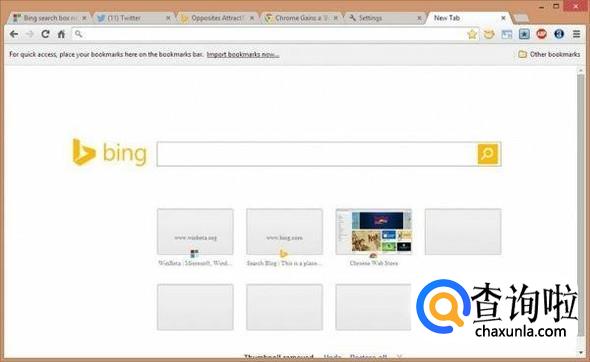Close the Chrome Gains tab
590x362 pixels.
pyautogui.click(x=336, y=18)
